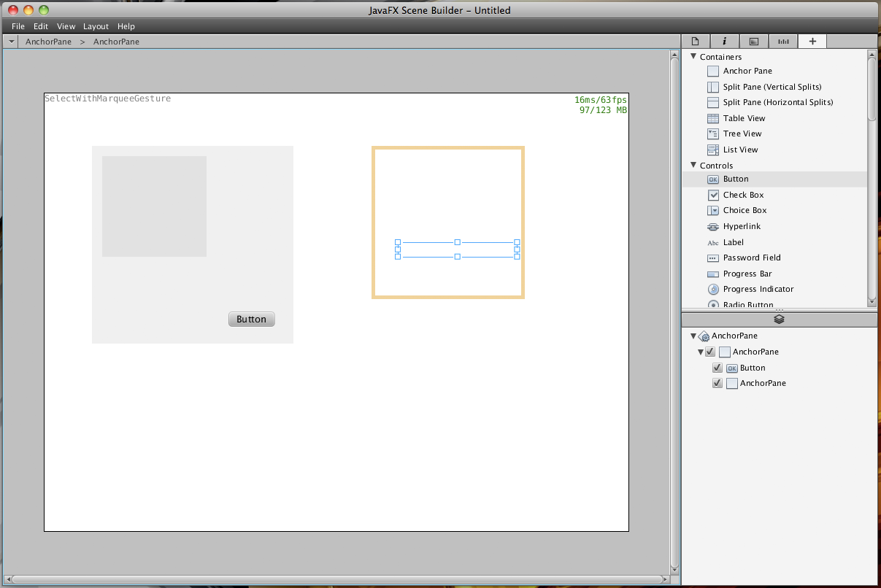Click the Tree View icon in Containers
Image resolution: width=881 pixels, height=588 pixels.
tap(713, 134)
